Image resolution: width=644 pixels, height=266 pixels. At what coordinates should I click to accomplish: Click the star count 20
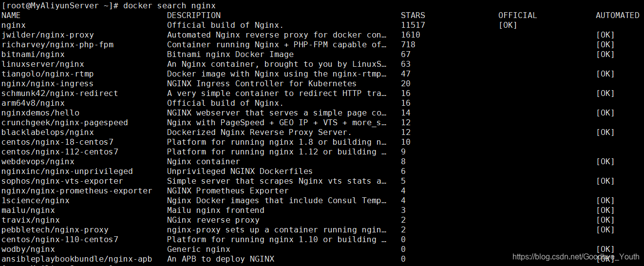[406, 83]
